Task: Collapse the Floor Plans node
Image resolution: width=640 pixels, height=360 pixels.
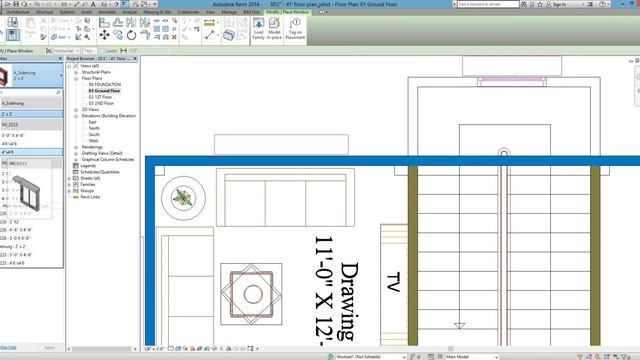Action: point(76,78)
